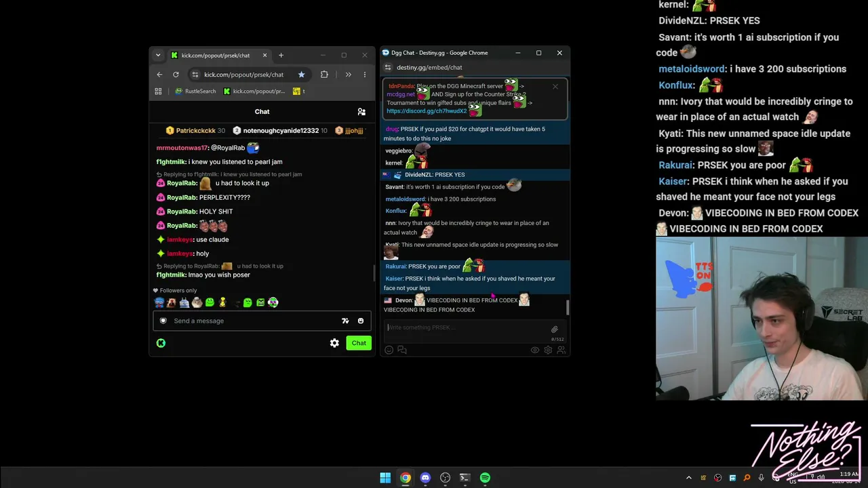868x488 pixels.
Task: Click the Chat header title
Action: [x=262, y=112]
